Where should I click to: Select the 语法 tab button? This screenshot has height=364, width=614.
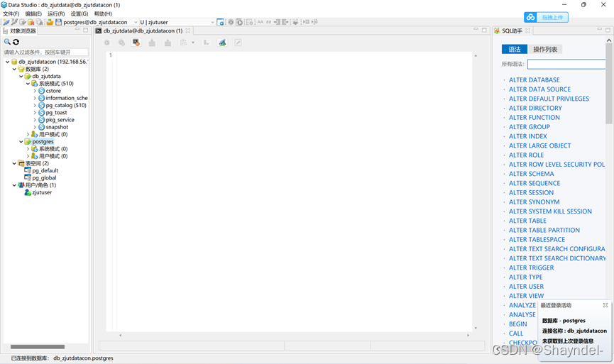[x=514, y=50]
